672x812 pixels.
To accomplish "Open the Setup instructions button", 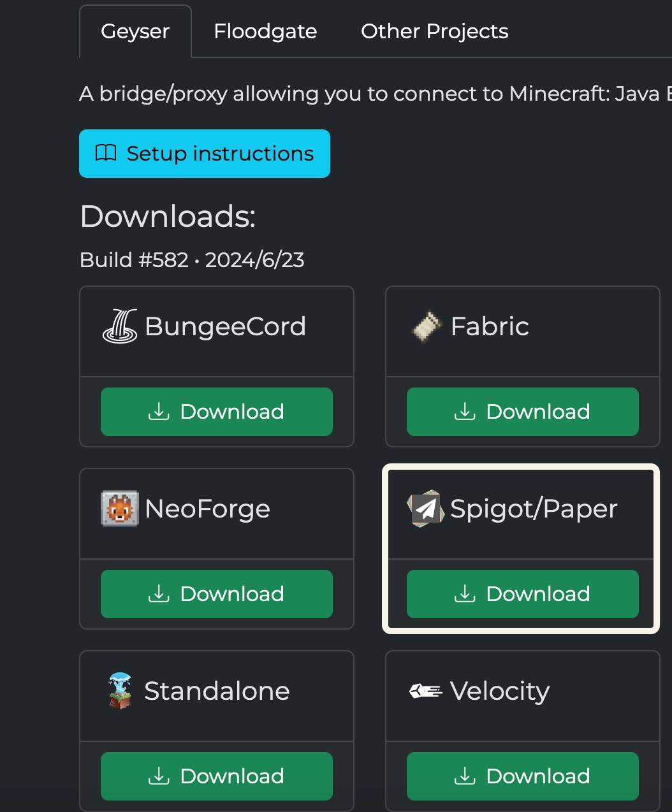I will coord(205,154).
